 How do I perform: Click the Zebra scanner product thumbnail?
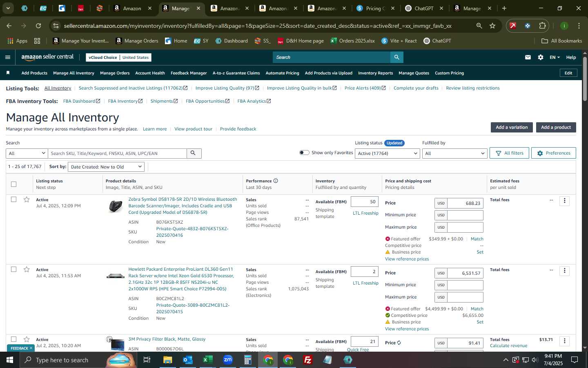pos(116,206)
